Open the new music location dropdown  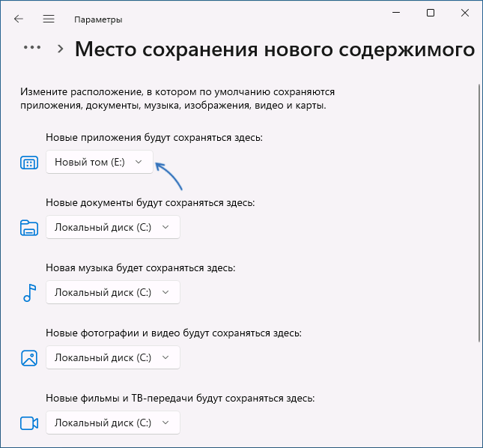tap(113, 292)
